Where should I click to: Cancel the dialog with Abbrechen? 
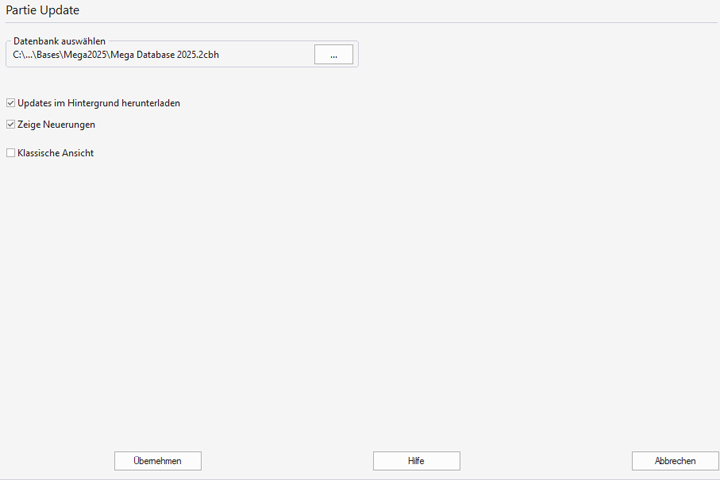[x=675, y=461]
